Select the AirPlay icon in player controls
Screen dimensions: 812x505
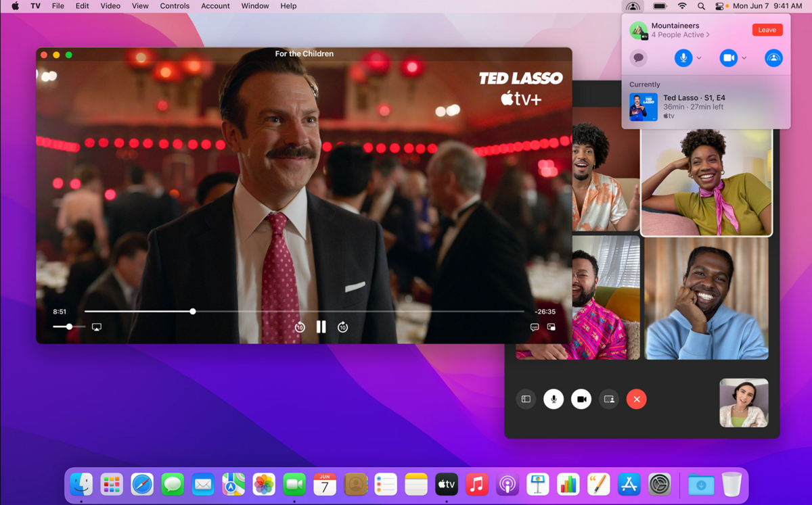point(97,327)
